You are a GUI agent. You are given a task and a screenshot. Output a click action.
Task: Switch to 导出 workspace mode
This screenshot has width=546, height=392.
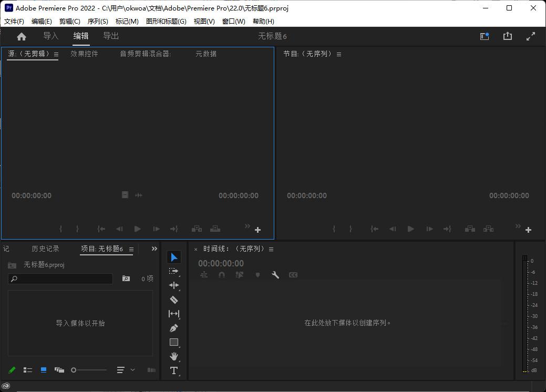(x=111, y=36)
